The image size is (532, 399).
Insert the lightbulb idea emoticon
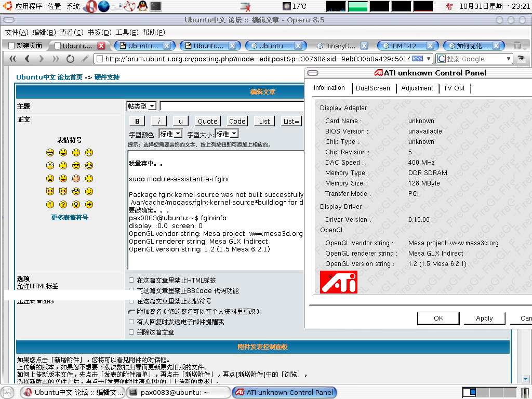click(x=76, y=205)
